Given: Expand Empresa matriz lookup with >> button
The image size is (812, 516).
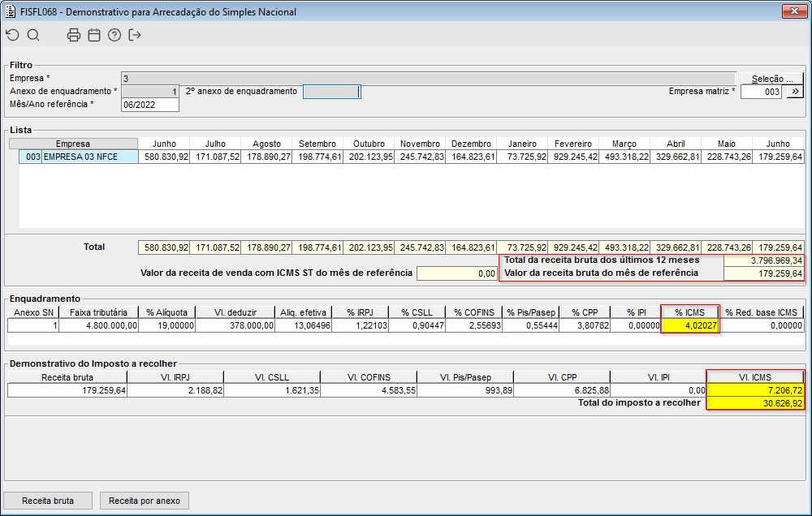Looking at the screenshot, I should 793,92.
